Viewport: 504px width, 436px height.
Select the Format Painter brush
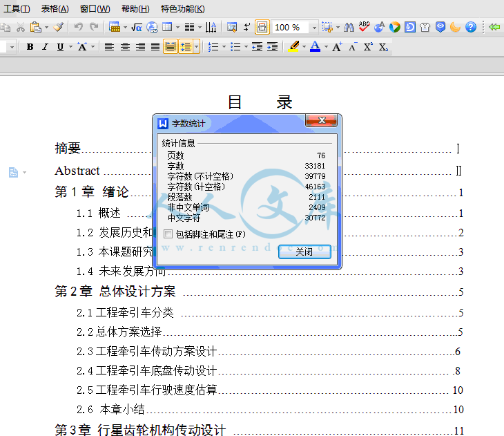[x=59, y=27]
